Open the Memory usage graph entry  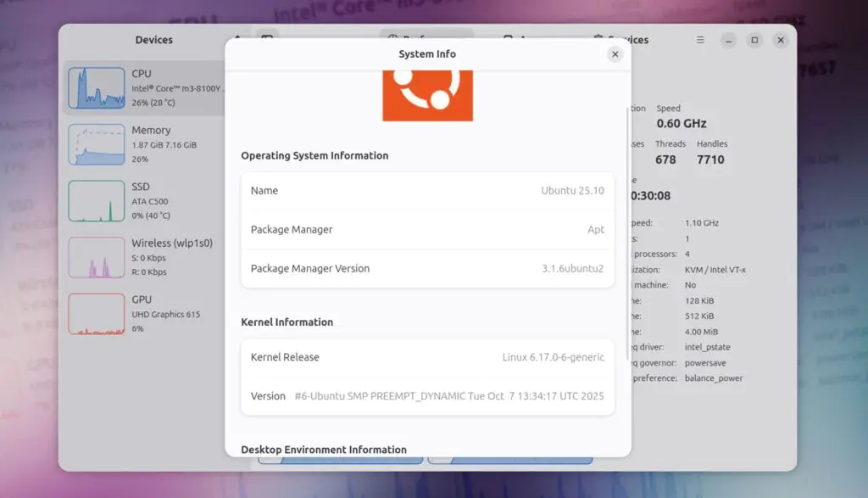tap(142, 144)
